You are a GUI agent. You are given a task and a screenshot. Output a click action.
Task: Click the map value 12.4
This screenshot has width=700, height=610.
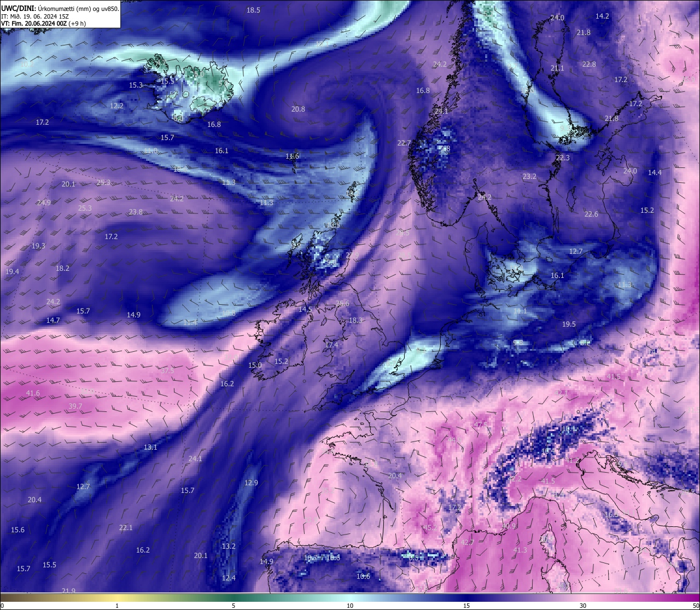pos(229,578)
